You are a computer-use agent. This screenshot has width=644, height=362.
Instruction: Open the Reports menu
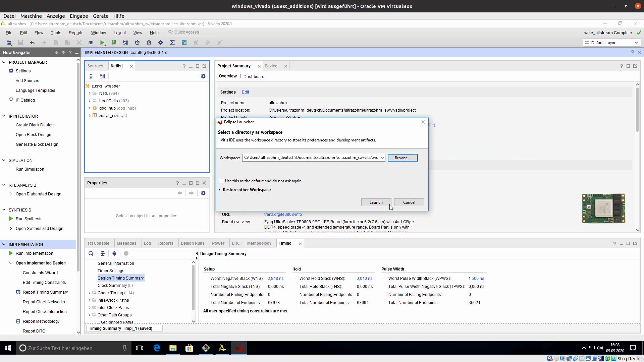(x=76, y=33)
